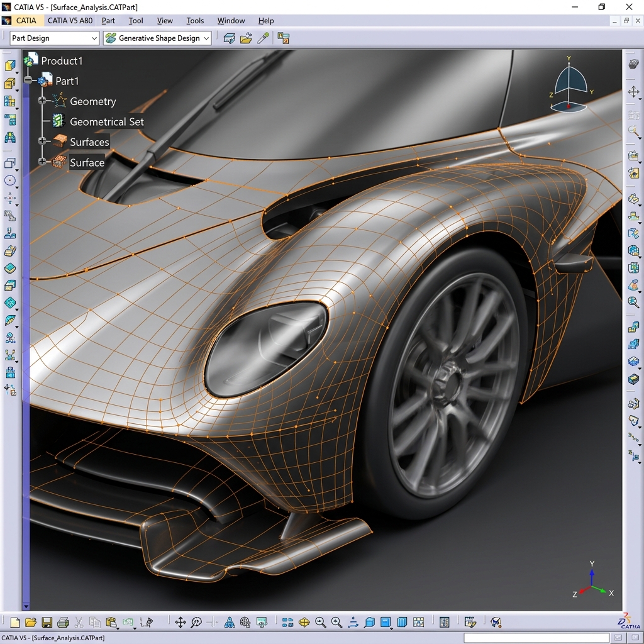
Task: Click the eyedropper icon in top toolbar
Action: coord(263,38)
